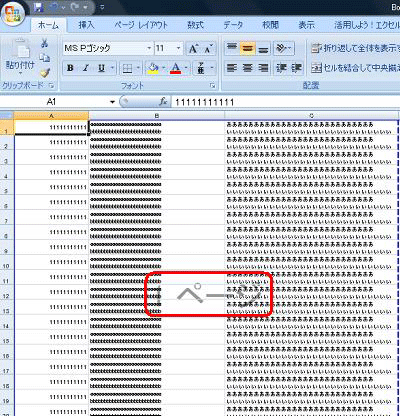Select all cells with corner button

7,116
